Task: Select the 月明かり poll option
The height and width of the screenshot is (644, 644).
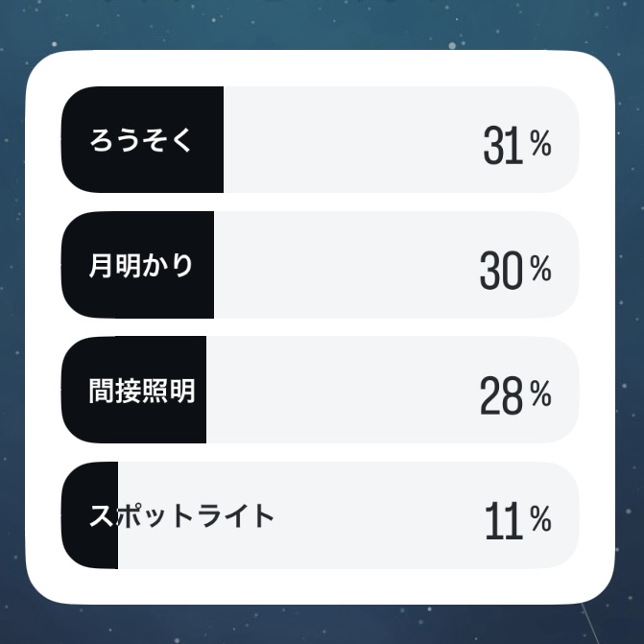Action: click(x=320, y=265)
